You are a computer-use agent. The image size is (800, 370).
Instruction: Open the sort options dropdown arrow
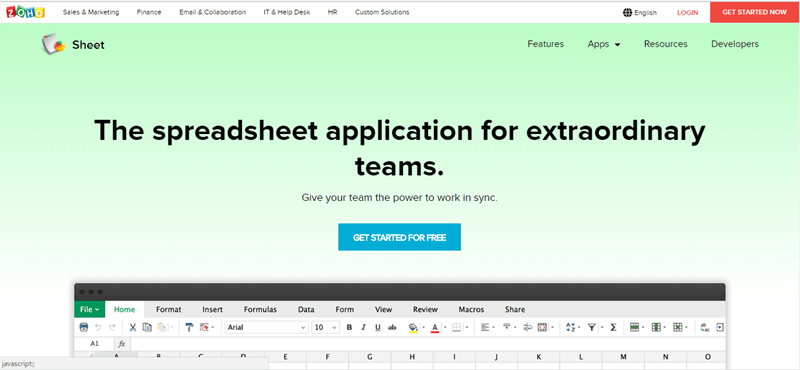pos(580,328)
